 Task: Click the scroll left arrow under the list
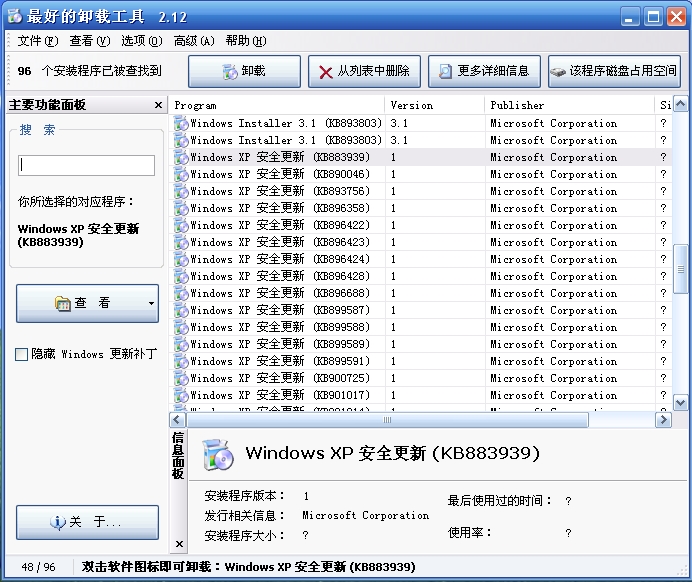pyautogui.click(x=177, y=420)
